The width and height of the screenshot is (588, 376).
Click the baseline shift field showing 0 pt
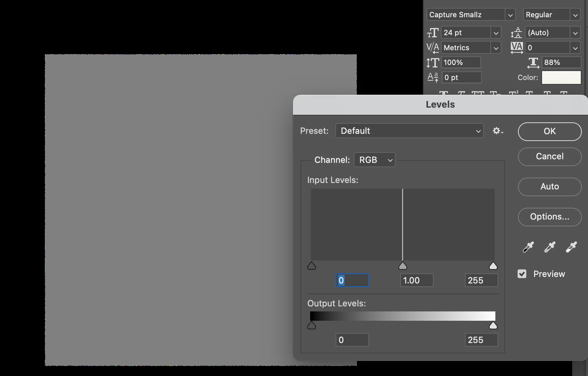click(x=462, y=77)
